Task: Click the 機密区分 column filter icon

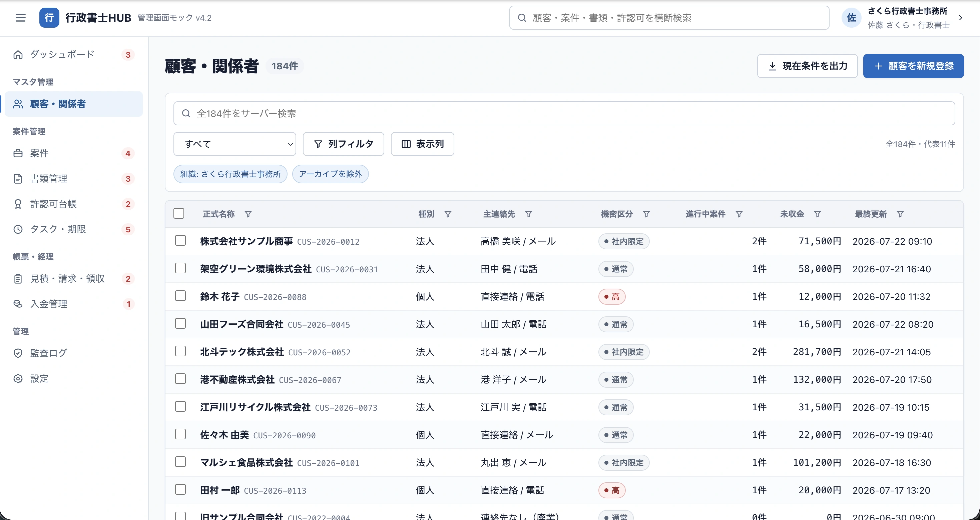Action: (x=646, y=214)
